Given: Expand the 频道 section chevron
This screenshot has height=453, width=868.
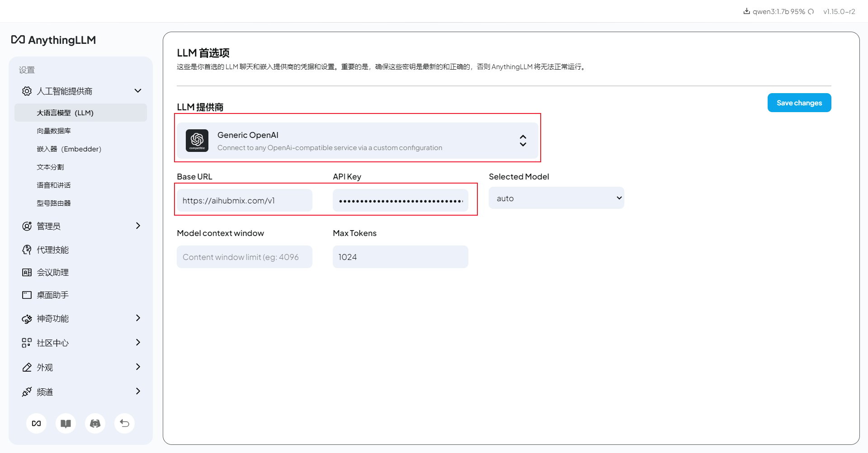Looking at the screenshot, I should 138,391.
